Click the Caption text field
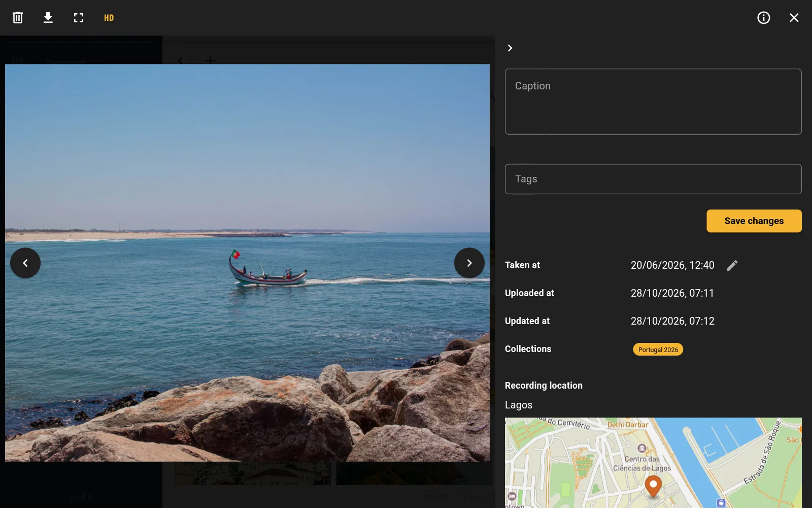This screenshot has height=508, width=812. point(653,102)
